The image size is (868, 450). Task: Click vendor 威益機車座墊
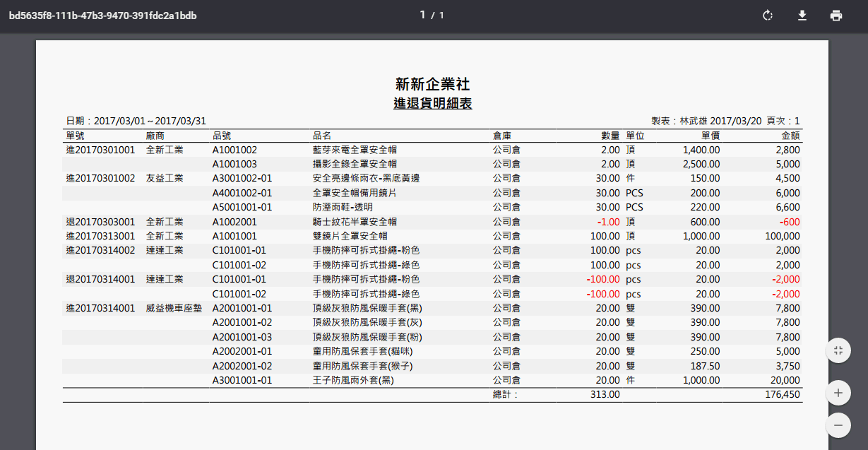click(174, 308)
